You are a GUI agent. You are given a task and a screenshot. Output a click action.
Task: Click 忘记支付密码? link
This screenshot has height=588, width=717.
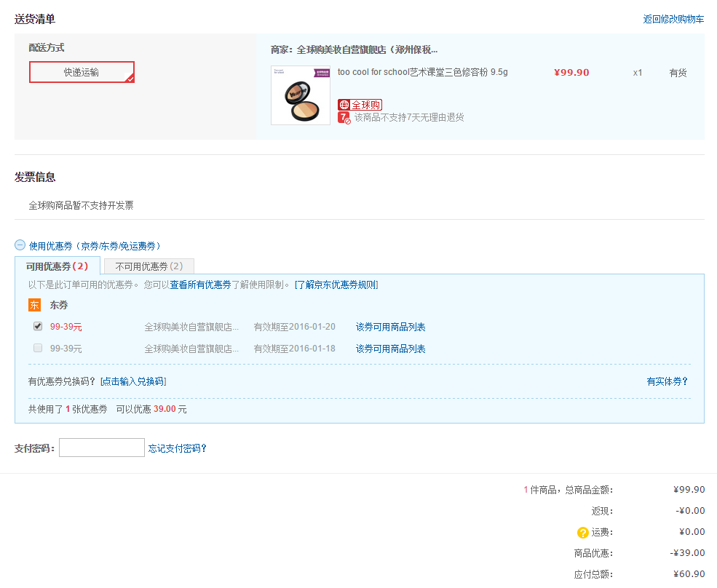tap(178, 448)
